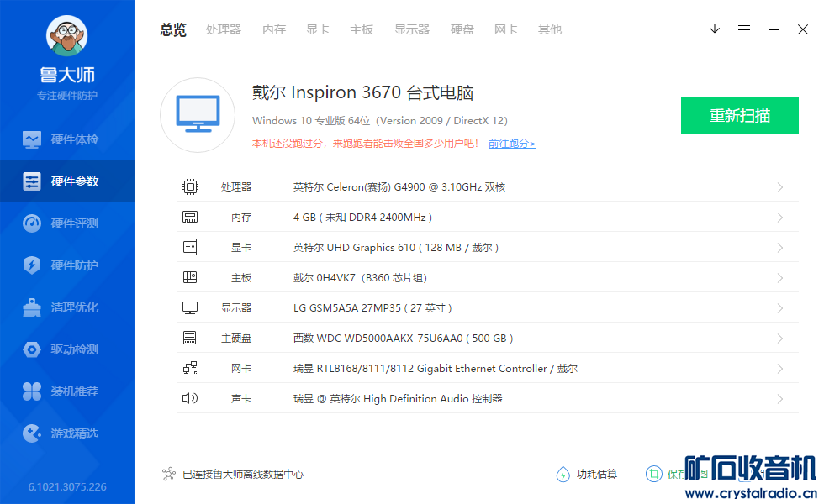Close the Lu Dashi window

click(x=803, y=29)
